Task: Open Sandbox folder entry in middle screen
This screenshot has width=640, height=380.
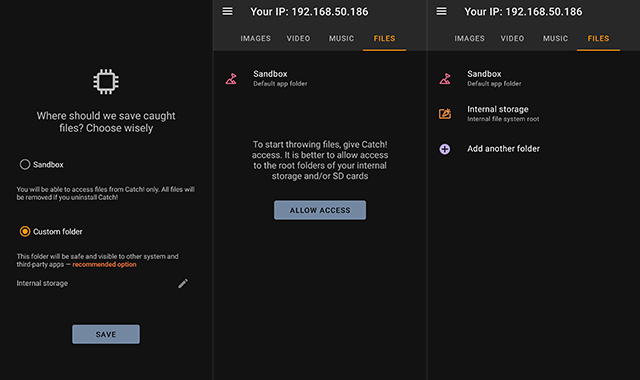Action: click(x=320, y=78)
